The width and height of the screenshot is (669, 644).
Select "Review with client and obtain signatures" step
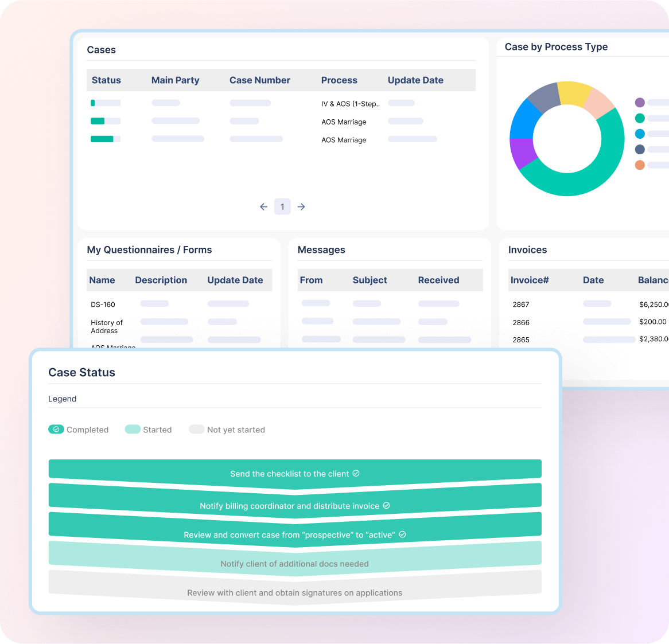[295, 592]
